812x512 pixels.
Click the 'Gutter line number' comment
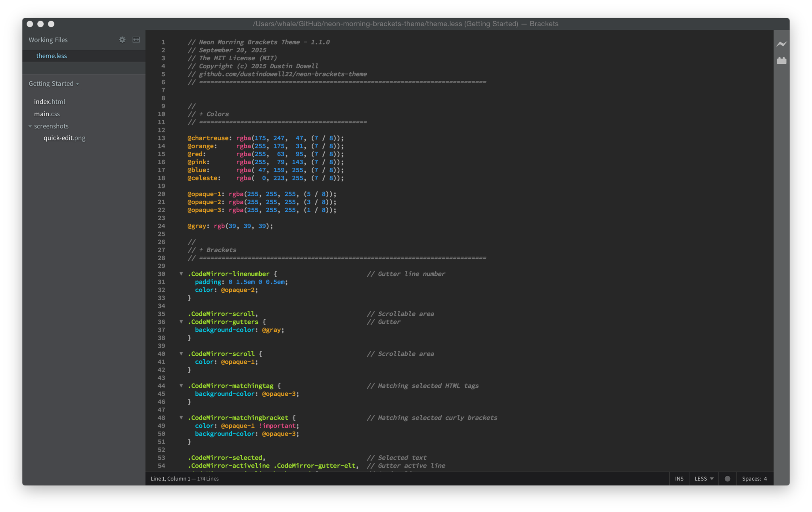pos(406,274)
